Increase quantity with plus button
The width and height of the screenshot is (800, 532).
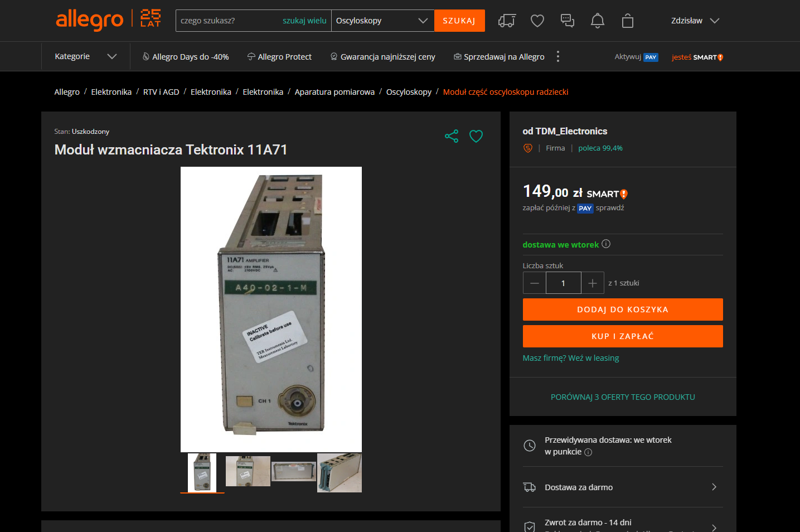pos(593,283)
